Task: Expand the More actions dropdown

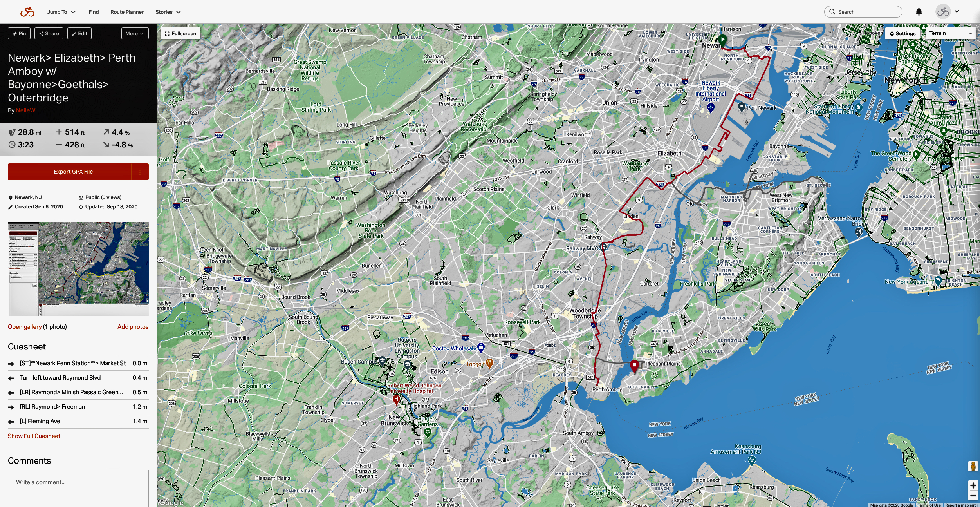Action: [x=135, y=33]
